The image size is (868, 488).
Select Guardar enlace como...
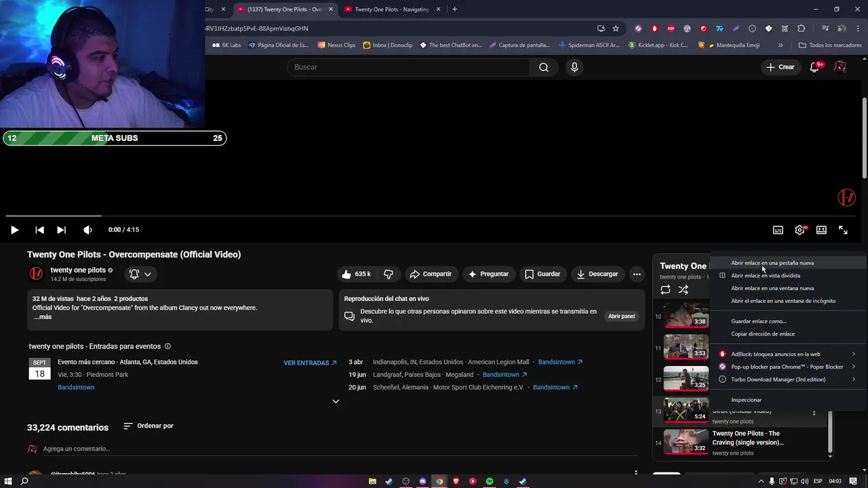point(788,321)
